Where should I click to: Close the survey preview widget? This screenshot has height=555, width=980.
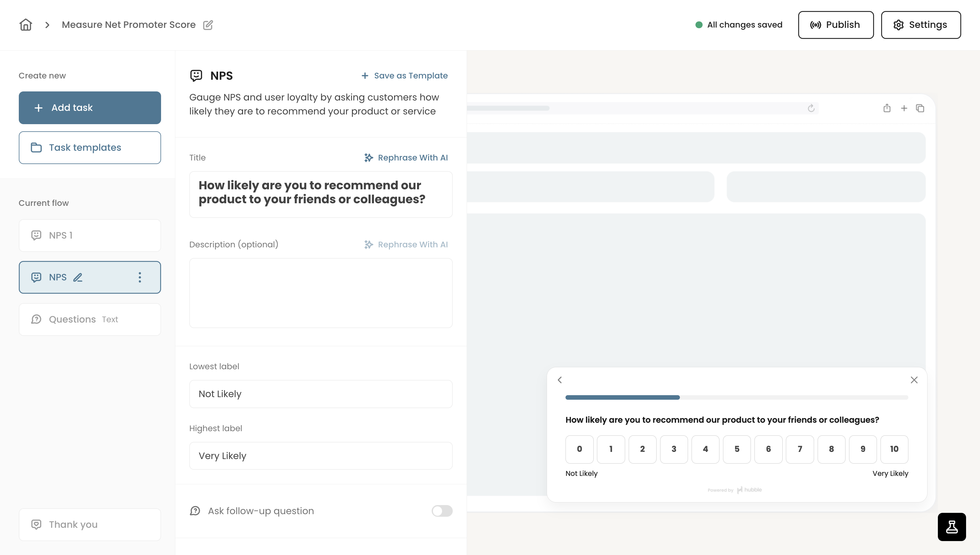click(914, 380)
